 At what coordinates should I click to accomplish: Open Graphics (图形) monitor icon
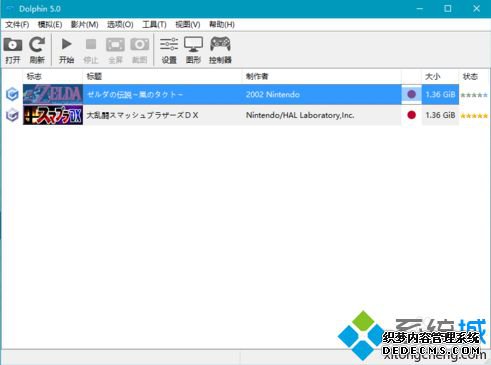(x=193, y=50)
